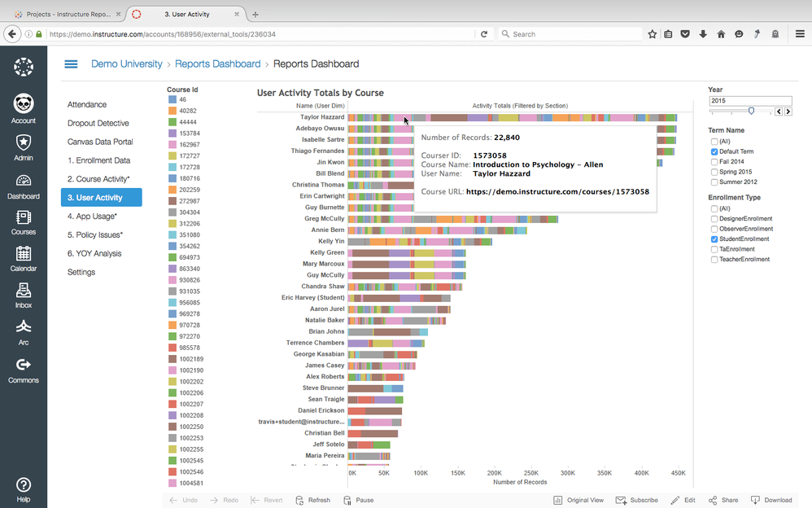Select 2. Course Activity report
Screen dimensions: 812x508
[98, 179]
